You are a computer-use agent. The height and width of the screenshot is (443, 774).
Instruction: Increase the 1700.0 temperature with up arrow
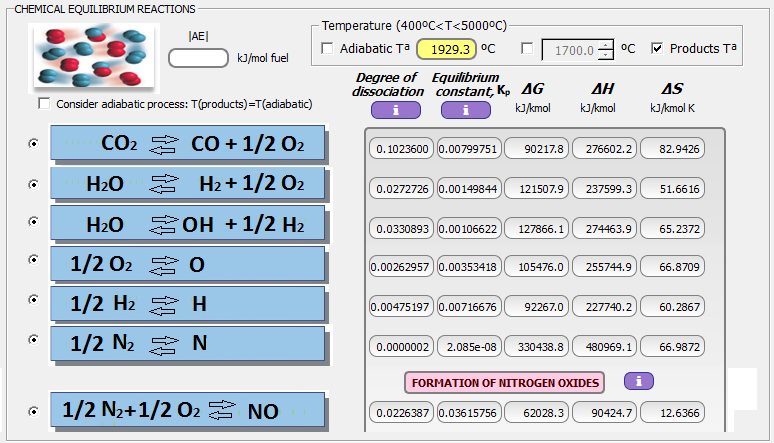click(x=606, y=43)
